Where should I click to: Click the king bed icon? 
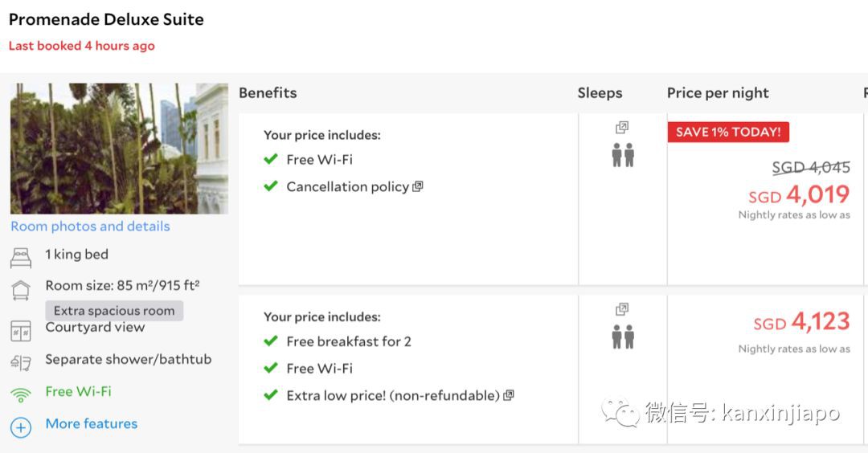click(21, 257)
